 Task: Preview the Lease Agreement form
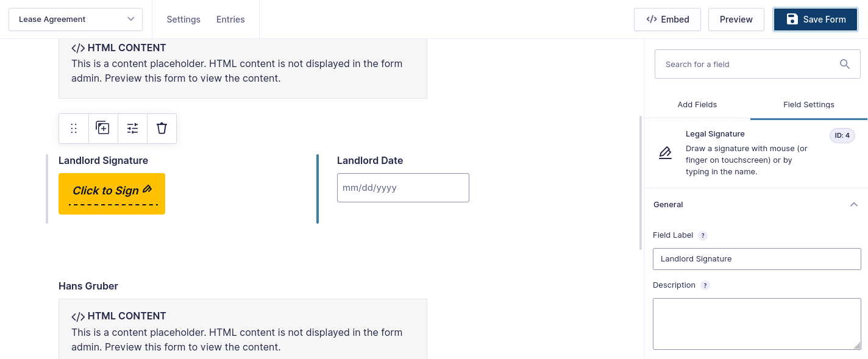tap(736, 19)
